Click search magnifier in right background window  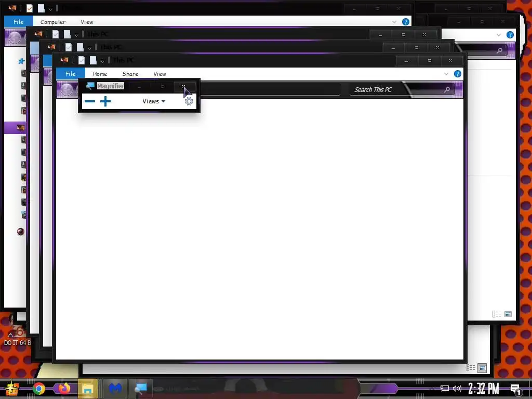[499, 50]
